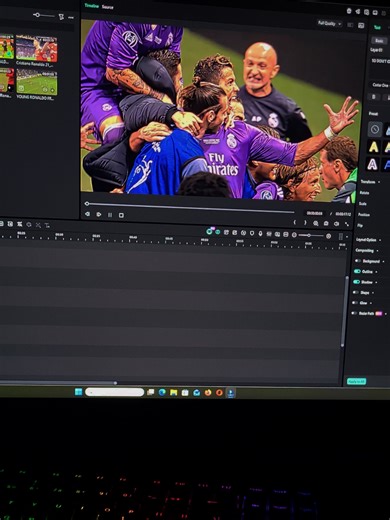Click the Rotate property label
The height and width of the screenshot is (520, 390).
click(x=364, y=193)
